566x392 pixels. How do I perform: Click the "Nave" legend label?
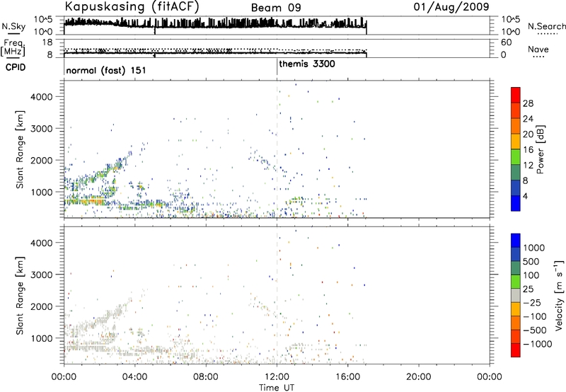[538, 49]
